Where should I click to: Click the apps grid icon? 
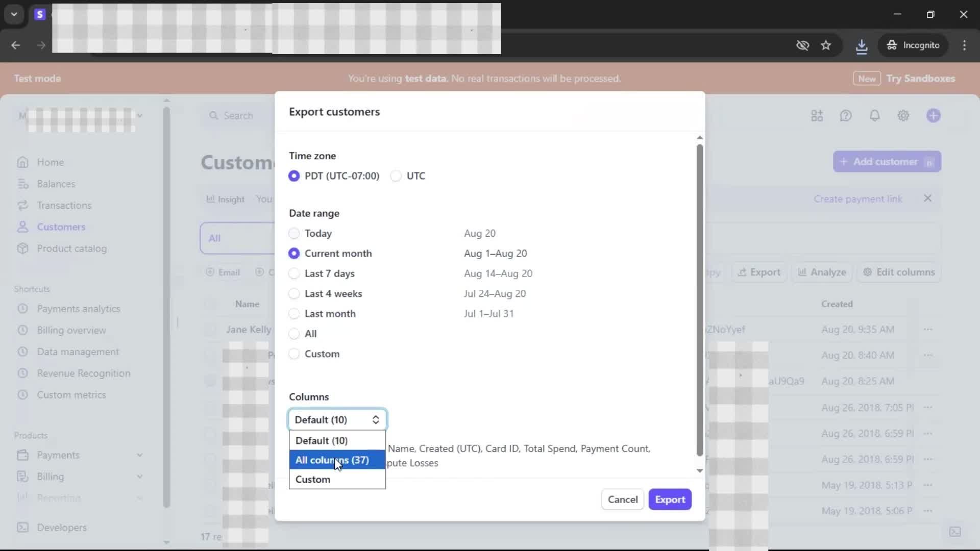[817, 116]
